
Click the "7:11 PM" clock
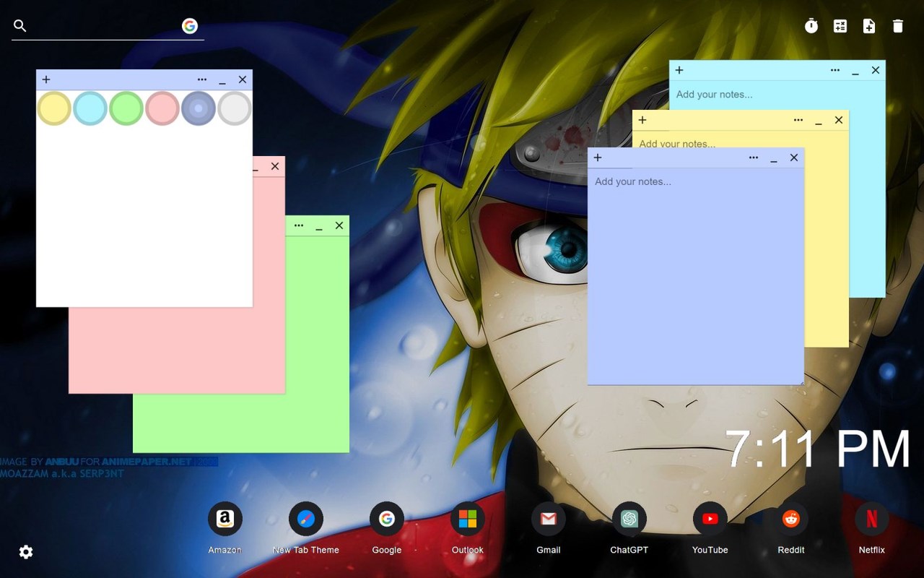pyautogui.click(x=818, y=449)
